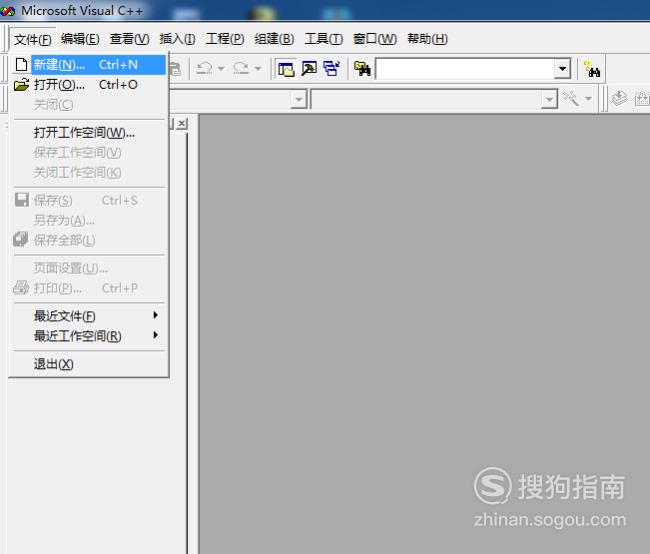The image size is (650, 554).
Task: Open the 窗口(W) menu
Action: pyautogui.click(x=375, y=39)
